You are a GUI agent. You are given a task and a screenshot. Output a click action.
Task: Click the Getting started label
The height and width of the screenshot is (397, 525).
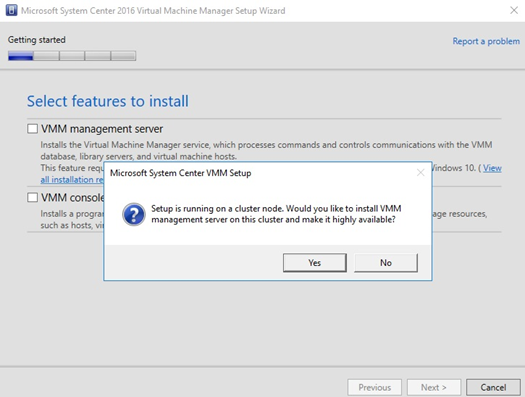tap(36, 40)
